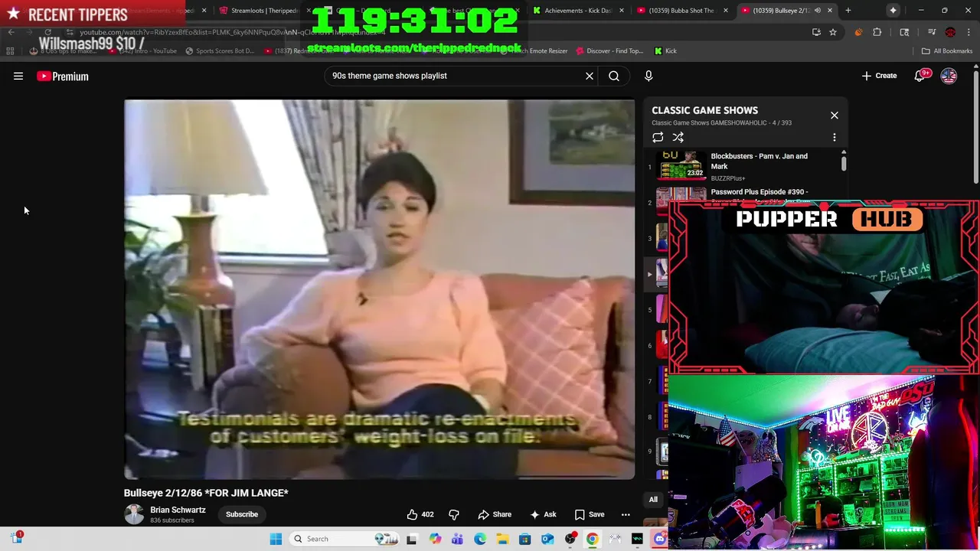Image resolution: width=980 pixels, height=551 pixels.
Task: Open Microsoft Store from the taskbar
Action: [x=524, y=539]
